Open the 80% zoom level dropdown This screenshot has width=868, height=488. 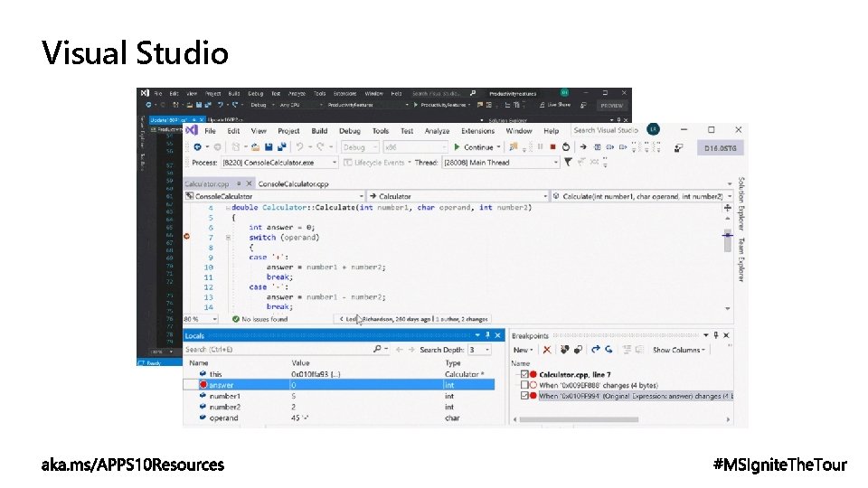(201, 319)
